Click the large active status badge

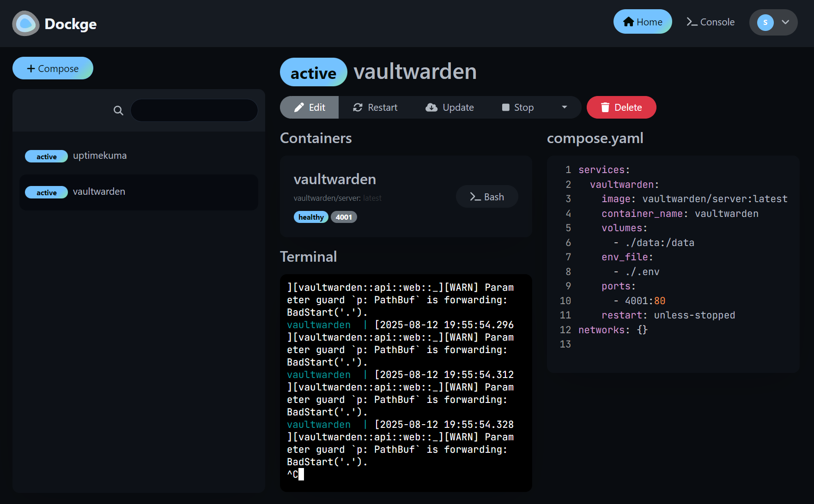(313, 72)
